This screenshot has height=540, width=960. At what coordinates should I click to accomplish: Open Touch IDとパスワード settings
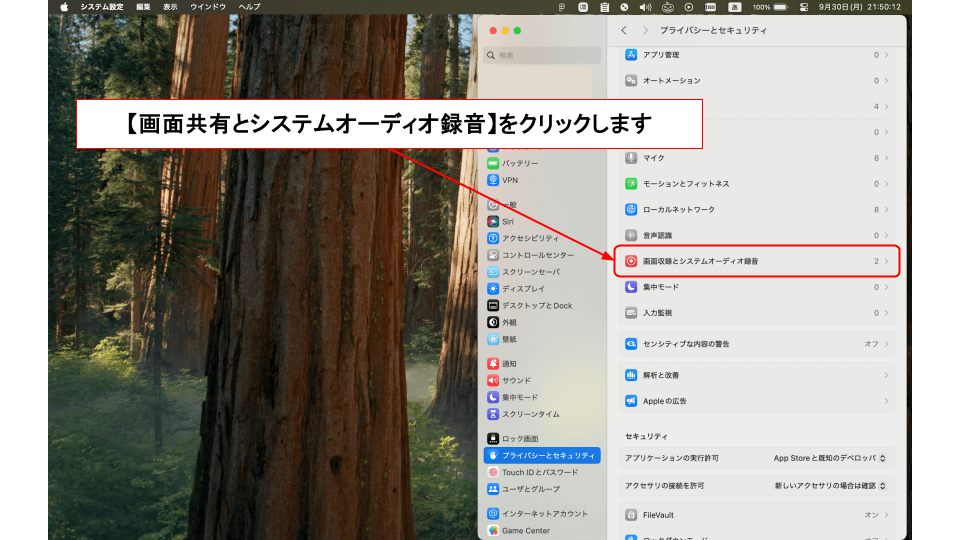[x=539, y=472]
